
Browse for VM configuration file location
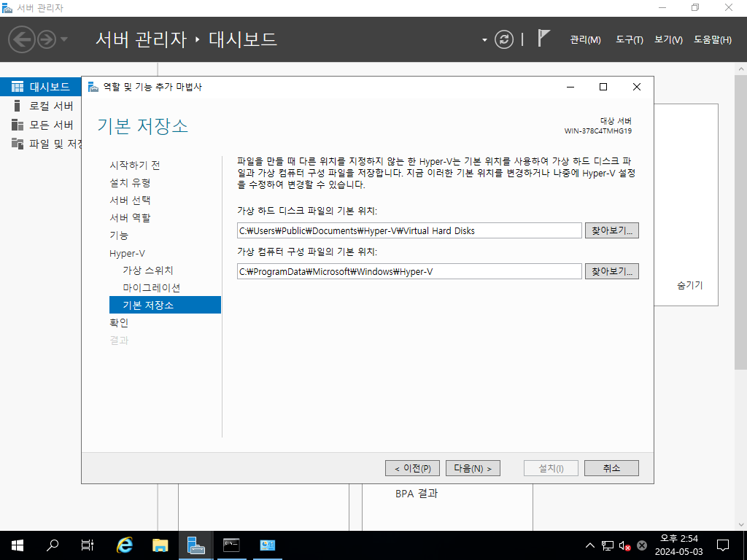click(612, 271)
